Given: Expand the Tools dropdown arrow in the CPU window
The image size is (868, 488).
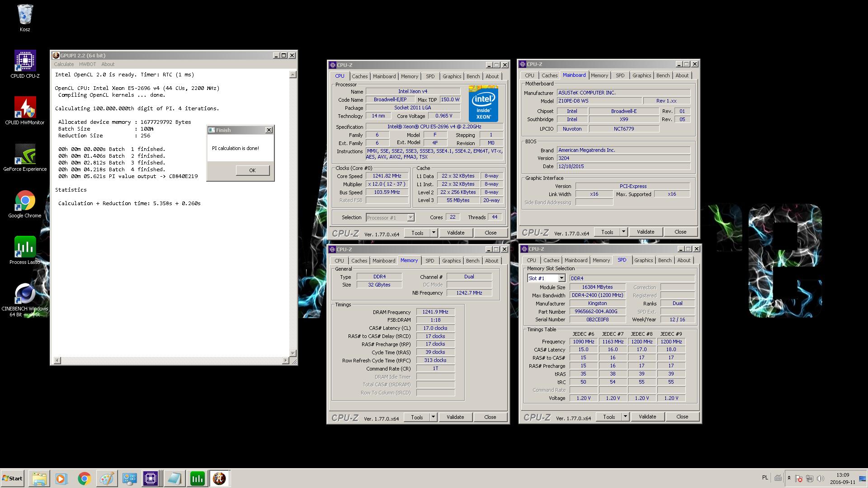Looking at the screenshot, I should tap(434, 233).
